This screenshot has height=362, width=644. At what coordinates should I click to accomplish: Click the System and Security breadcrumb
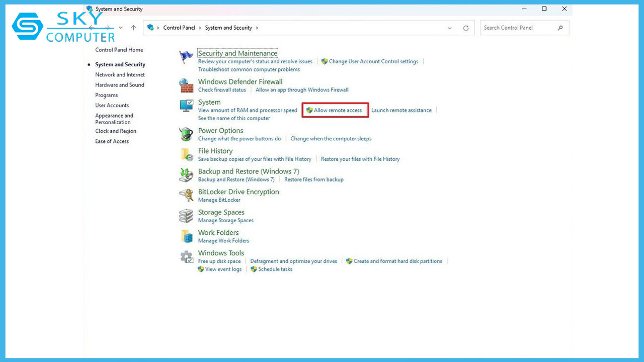coord(228,28)
